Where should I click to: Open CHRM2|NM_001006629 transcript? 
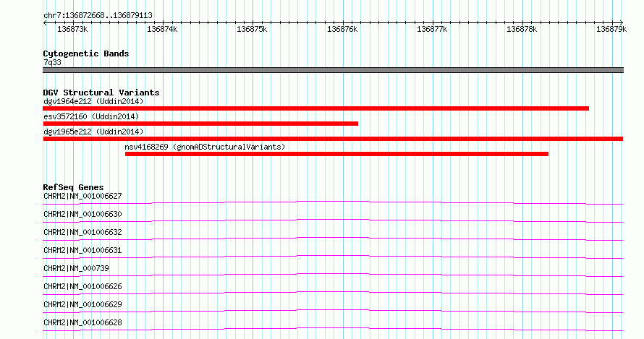(x=82, y=304)
